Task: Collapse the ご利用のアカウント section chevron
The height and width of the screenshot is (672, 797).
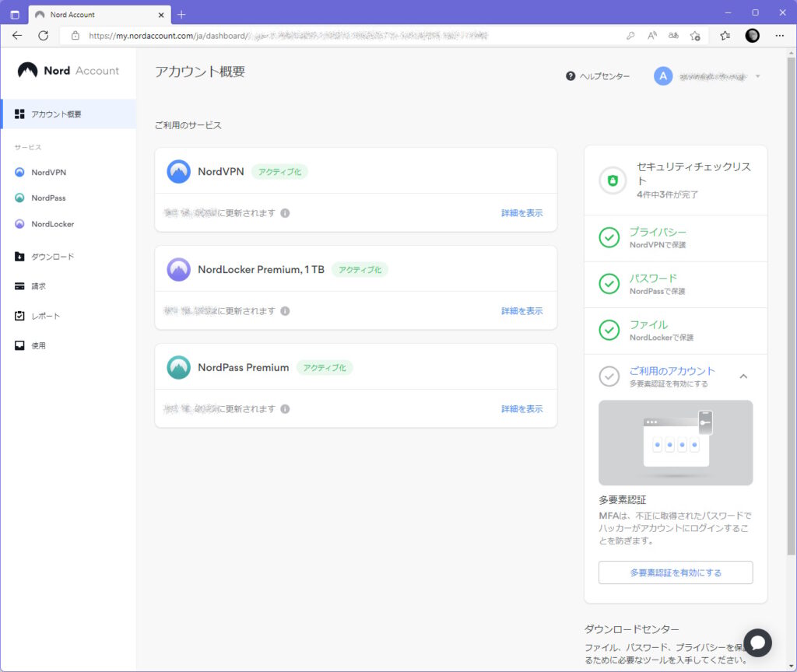Action: pos(743,376)
